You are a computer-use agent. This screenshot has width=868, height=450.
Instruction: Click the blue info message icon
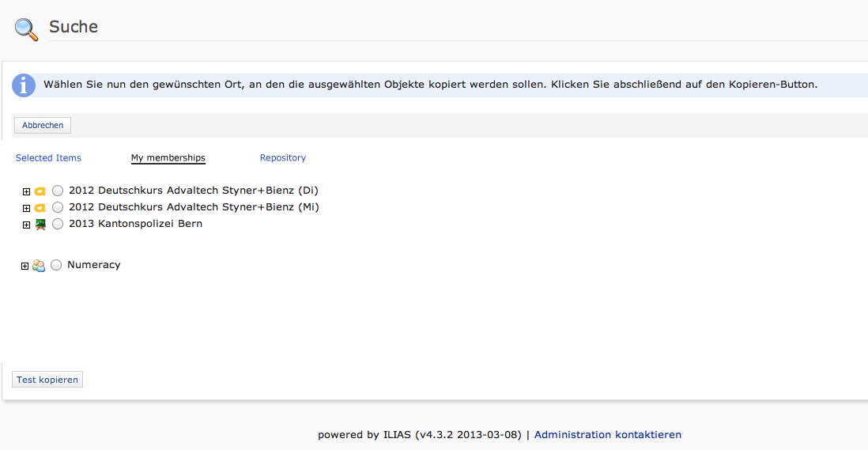[x=24, y=85]
